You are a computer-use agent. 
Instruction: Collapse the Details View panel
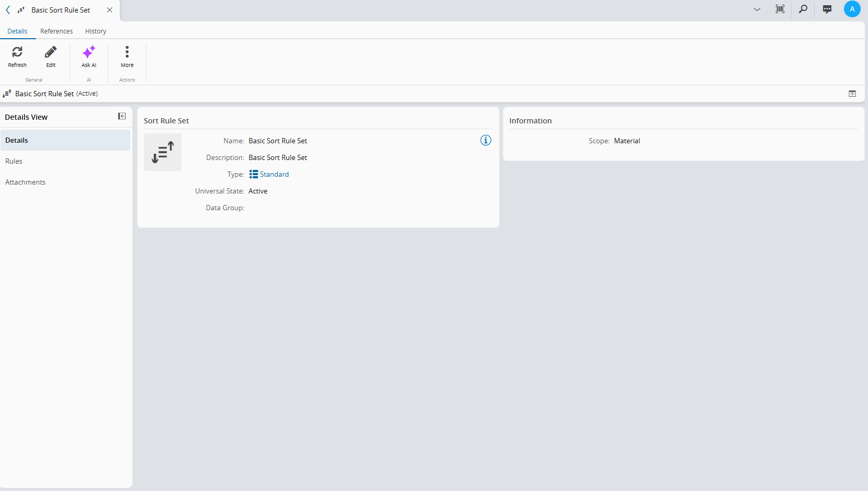[122, 116]
